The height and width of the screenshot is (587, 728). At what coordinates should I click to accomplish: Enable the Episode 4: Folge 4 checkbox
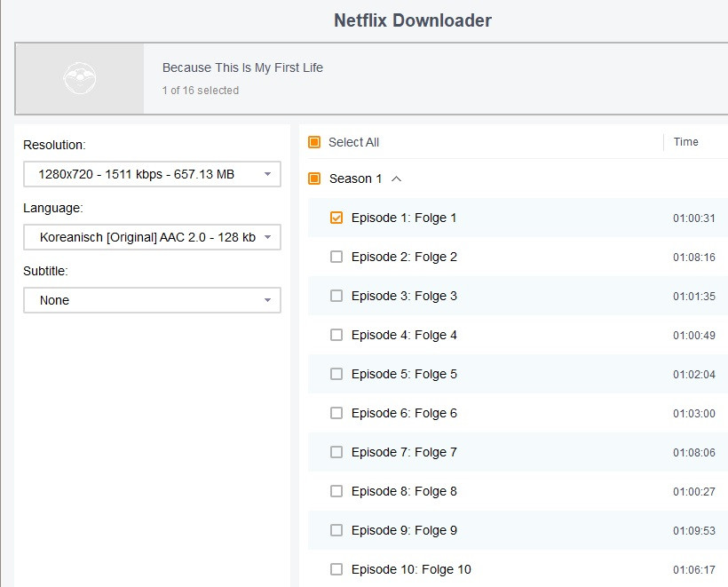336,335
